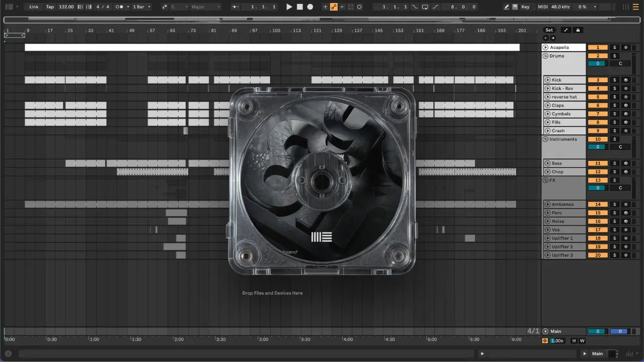Open the quantization 1 Bar dropdown
This screenshot has height=362, width=644.
click(x=141, y=7)
